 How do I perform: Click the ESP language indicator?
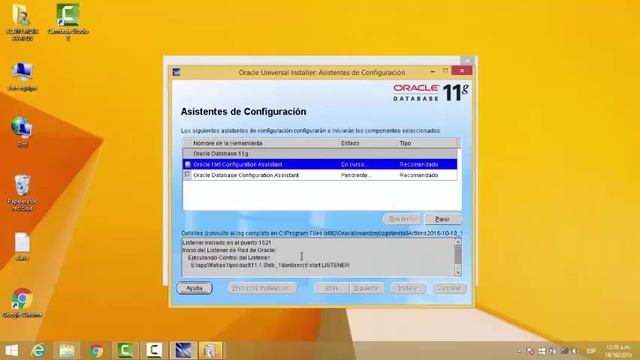[x=591, y=351]
